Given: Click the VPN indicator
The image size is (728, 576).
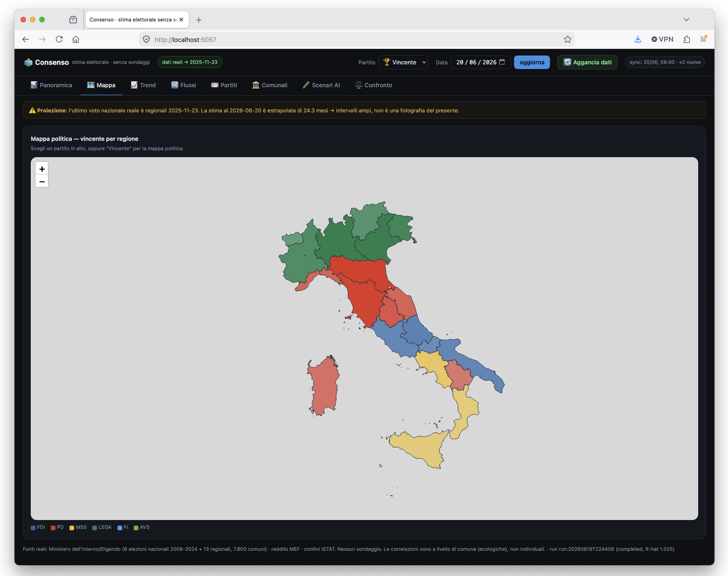Looking at the screenshot, I should tap(662, 39).
